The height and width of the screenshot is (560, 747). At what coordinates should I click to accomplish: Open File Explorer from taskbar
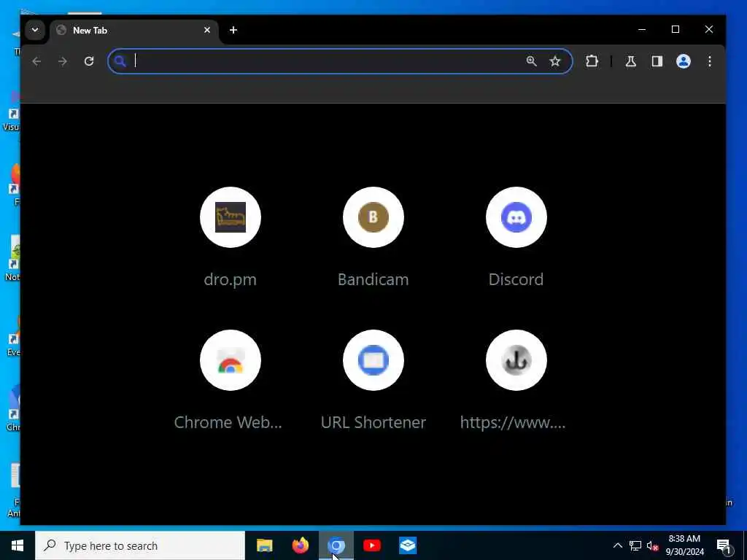click(264, 545)
